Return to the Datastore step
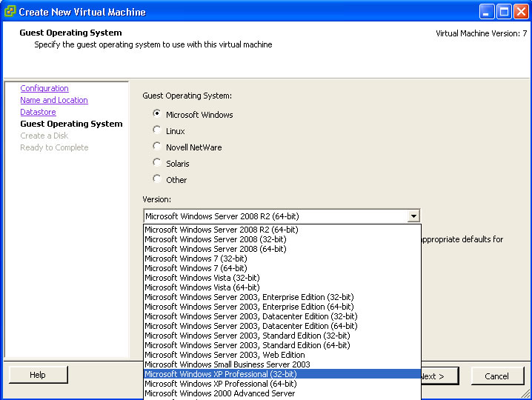 (38, 112)
